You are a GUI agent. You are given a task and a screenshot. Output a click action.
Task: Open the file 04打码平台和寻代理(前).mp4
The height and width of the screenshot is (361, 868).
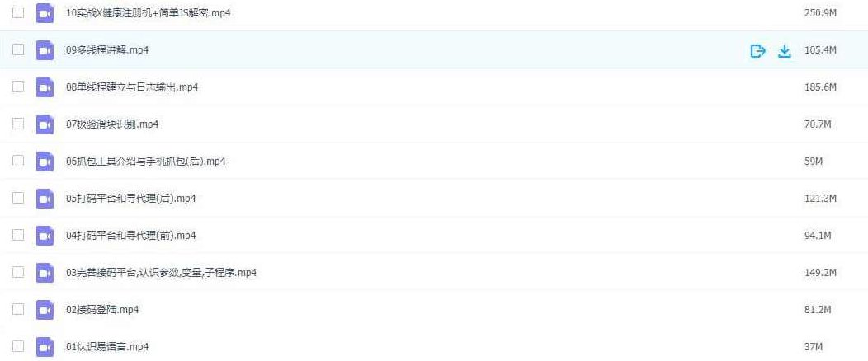(x=130, y=236)
